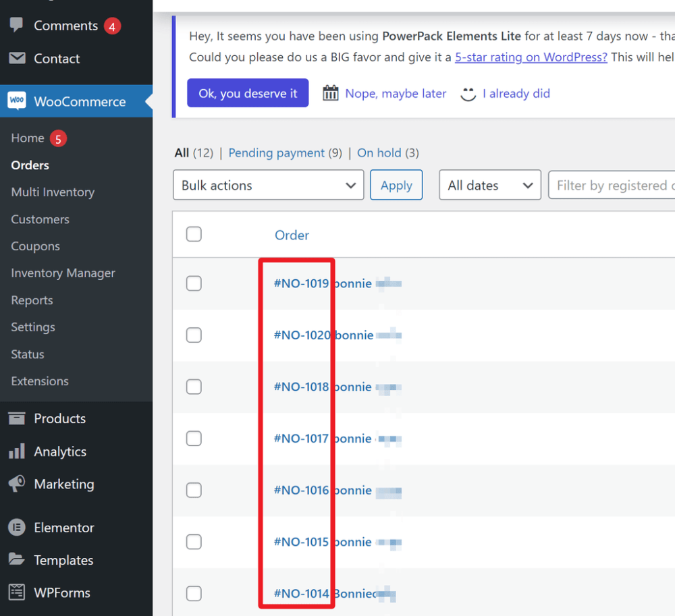Open Comments in the admin menu
The height and width of the screenshot is (616, 675).
point(66,26)
